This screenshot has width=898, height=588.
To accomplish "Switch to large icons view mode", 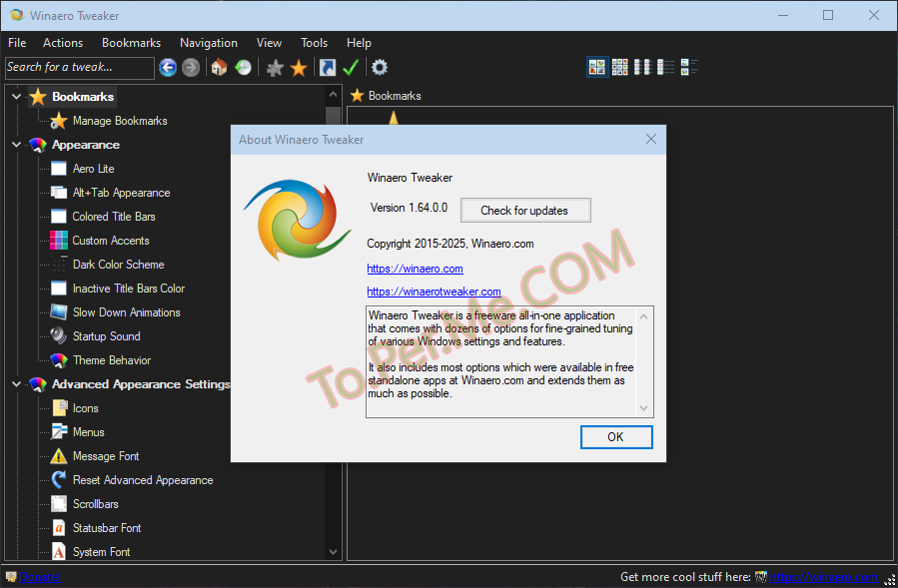I will 597,68.
